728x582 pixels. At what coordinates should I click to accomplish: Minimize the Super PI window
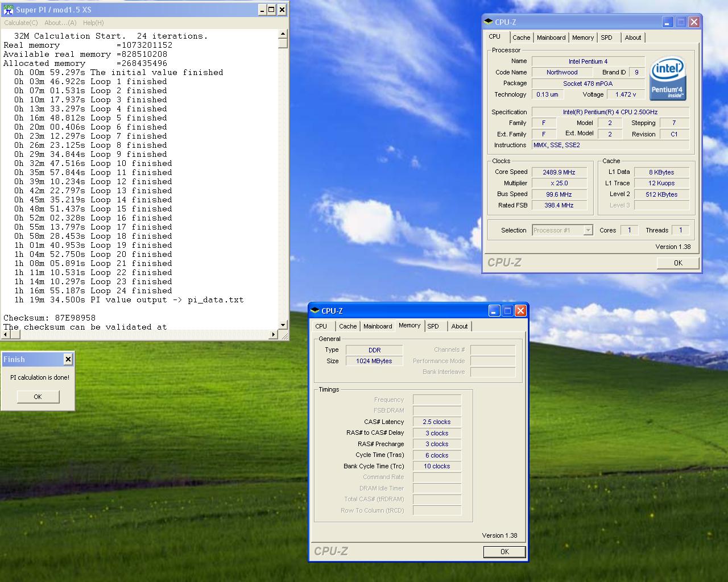(x=262, y=10)
